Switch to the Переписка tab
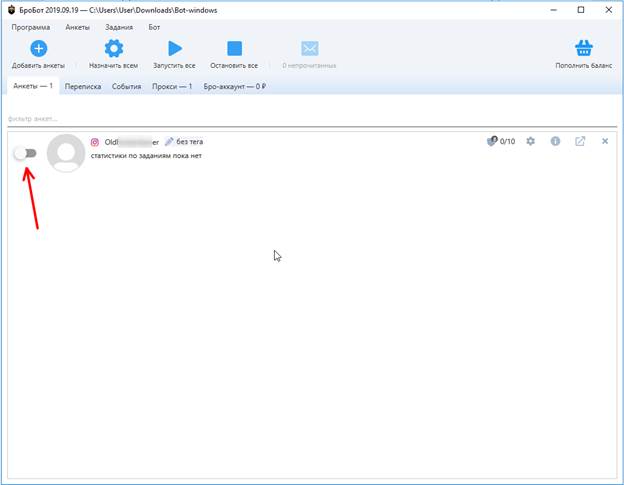624x485 pixels. 83,86
